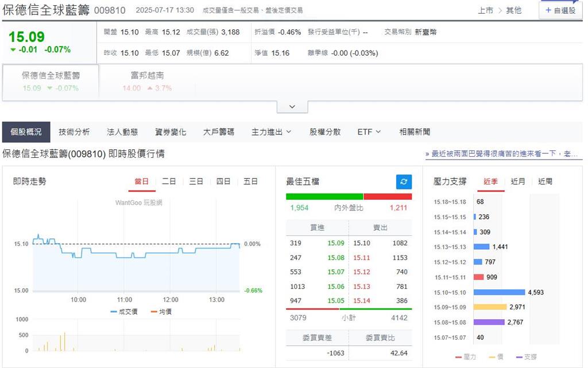588x368 pixels.
Task: Click ask price 15.14 row
Action: (x=362, y=301)
